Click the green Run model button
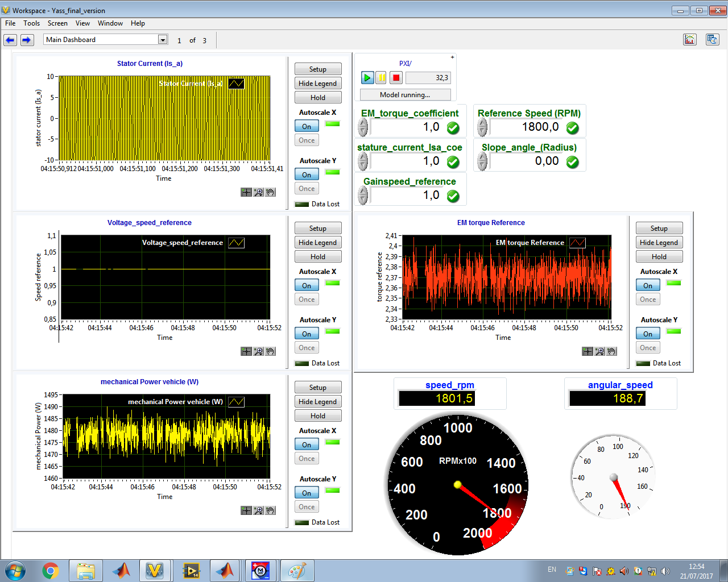The image size is (728, 582). point(367,78)
